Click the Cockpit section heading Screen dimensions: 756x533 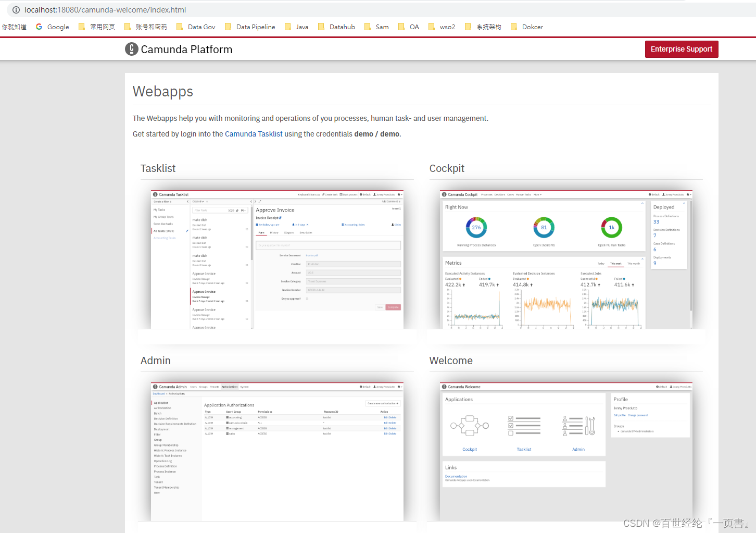pos(447,168)
